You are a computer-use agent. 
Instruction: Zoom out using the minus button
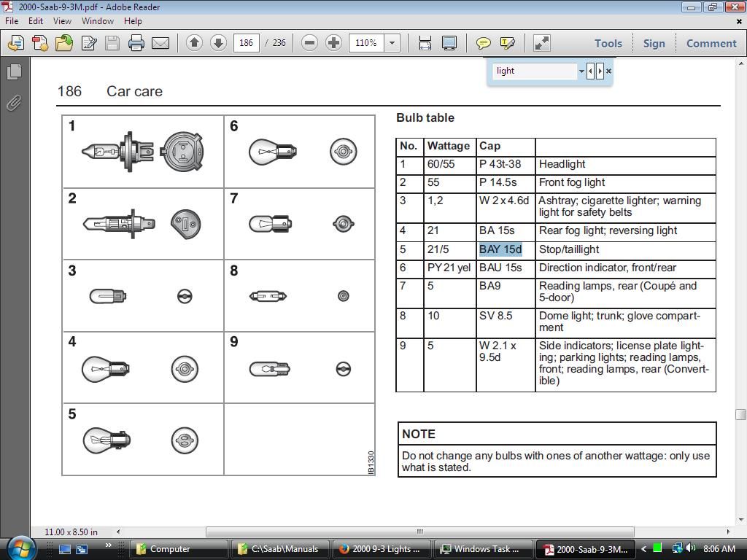click(309, 43)
